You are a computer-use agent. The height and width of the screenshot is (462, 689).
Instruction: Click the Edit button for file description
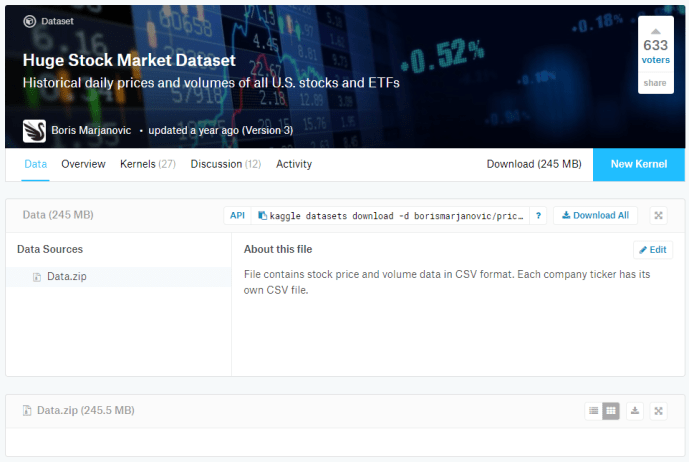pos(653,250)
